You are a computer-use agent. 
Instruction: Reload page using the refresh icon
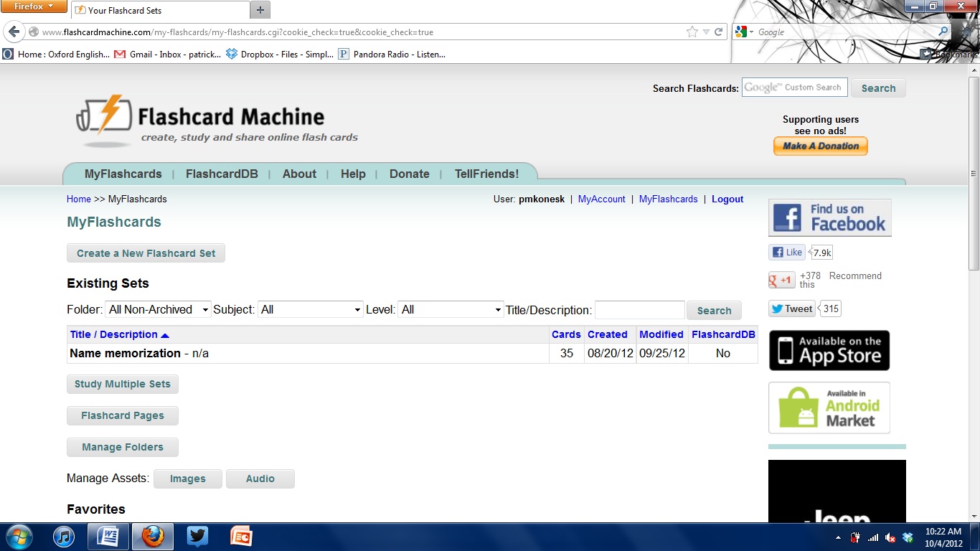click(718, 32)
